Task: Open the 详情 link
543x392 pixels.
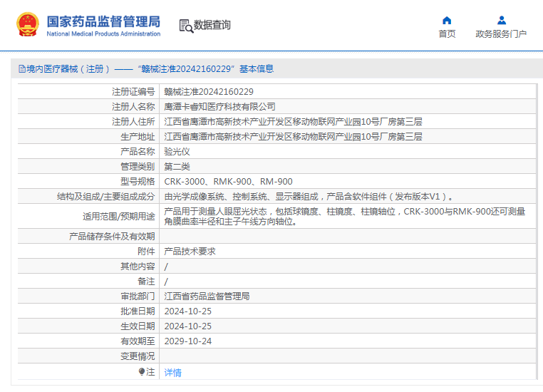Action: (172, 373)
